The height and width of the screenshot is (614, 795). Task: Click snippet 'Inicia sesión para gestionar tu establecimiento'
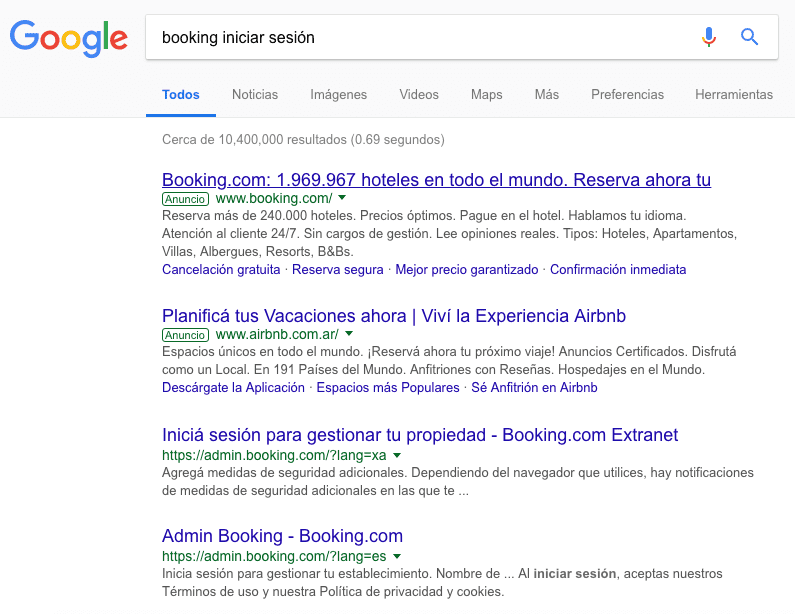(442, 583)
